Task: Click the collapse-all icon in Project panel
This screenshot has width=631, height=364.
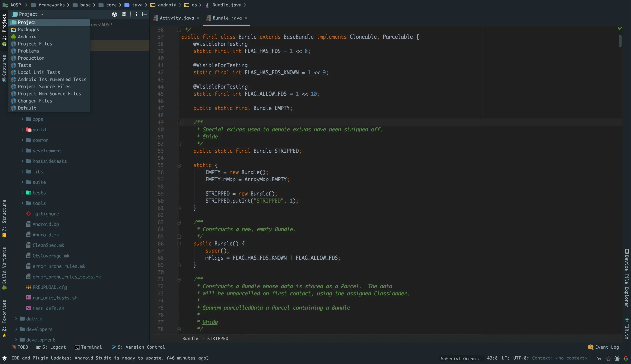Action: point(124,14)
